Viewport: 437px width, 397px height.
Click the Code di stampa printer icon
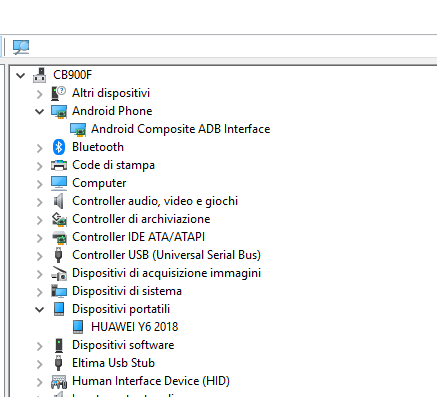(x=59, y=165)
